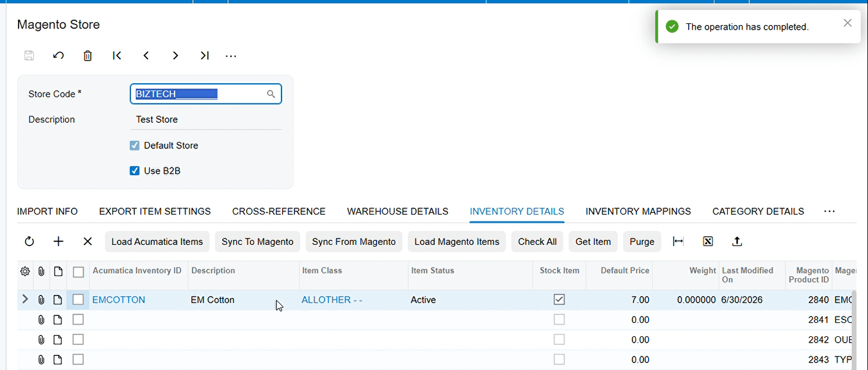
Task: Toggle the Use B2B checkbox
Action: click(x=134, y=171)
